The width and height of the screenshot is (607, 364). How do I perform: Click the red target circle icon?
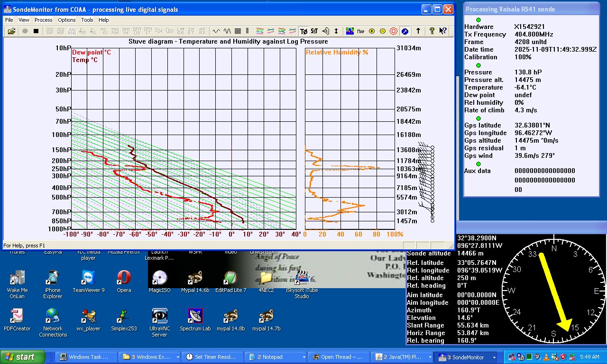point(394,31)
